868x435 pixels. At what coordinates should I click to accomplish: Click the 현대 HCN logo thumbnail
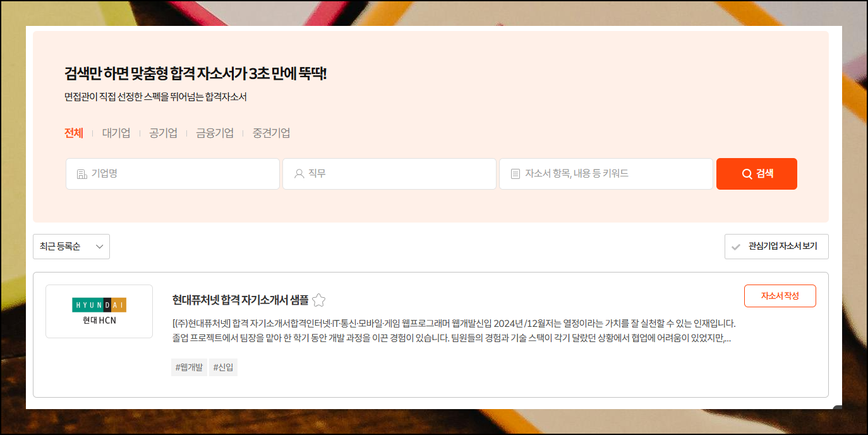point(99,311)
